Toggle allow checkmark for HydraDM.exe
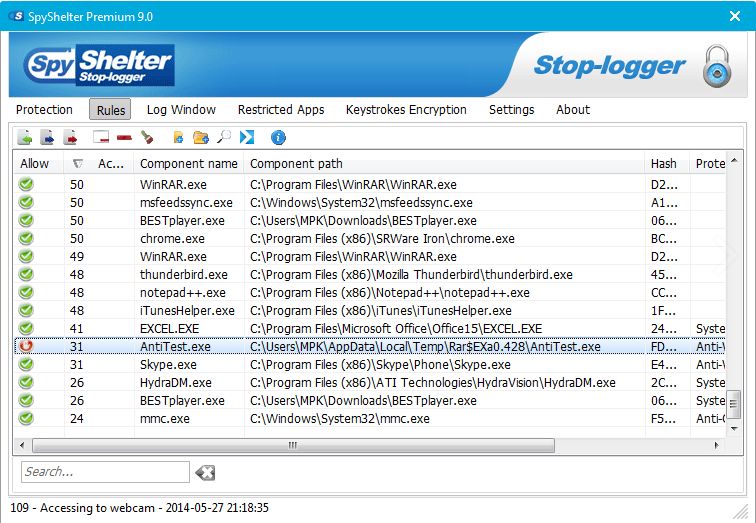Screen dimensions: 756x523 (x=26, y=382)
